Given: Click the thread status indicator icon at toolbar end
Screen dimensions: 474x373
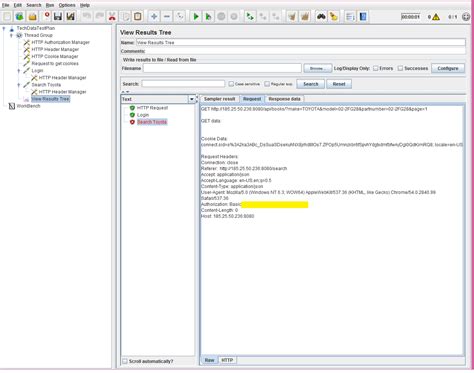Looking at the screenshot, I should point(466,17).
